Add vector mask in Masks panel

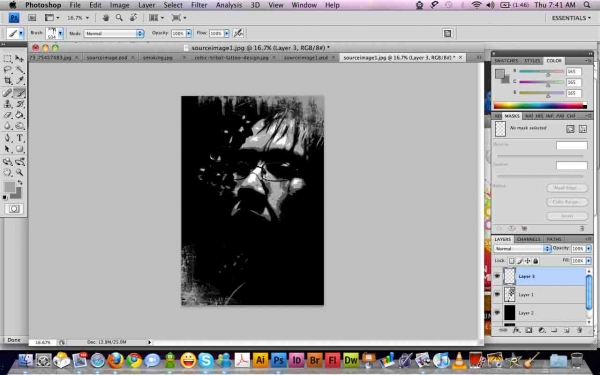point(582,129)
